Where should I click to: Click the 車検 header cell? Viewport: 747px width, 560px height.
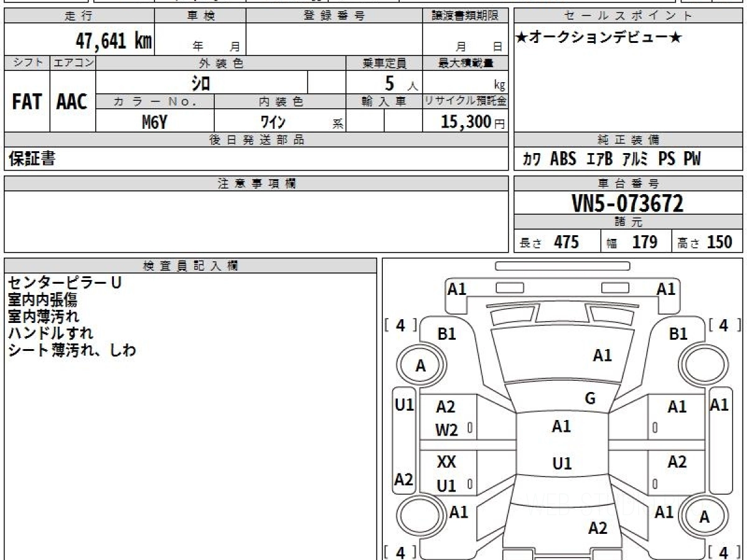coord(200,16)
